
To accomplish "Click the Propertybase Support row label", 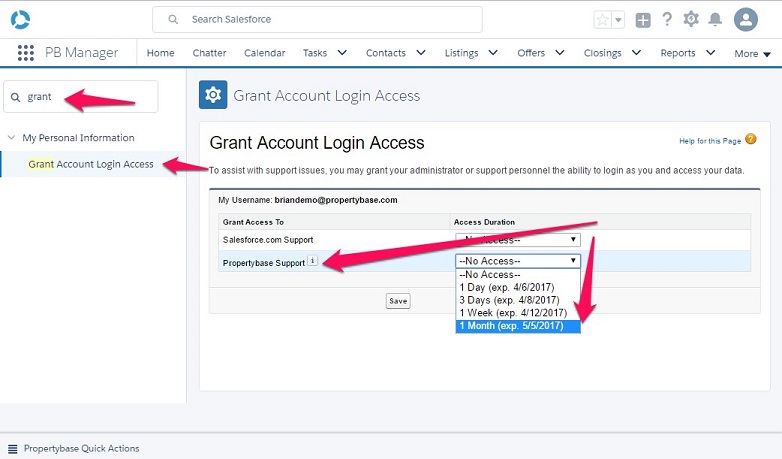I will coord(263,263).
